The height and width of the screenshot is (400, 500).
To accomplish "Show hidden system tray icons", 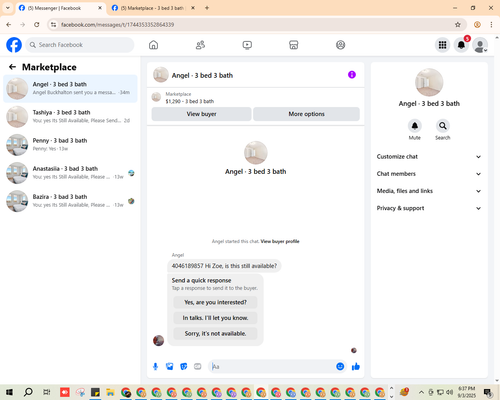I will click(421, 392).
